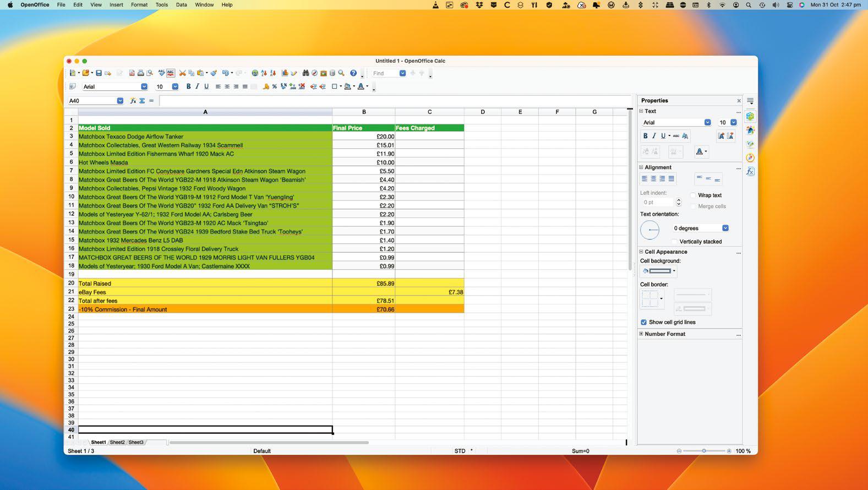This screenshot has height=490, width=868.
Task: Click the Sort Ascending icon
Action: [264, 73]
